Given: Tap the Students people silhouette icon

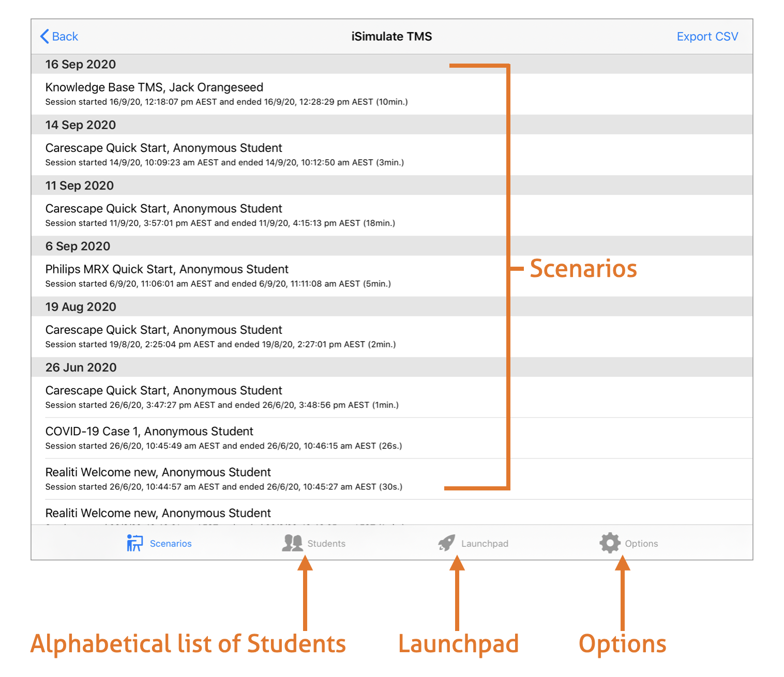Looking at the screenshot, I should [292, 543].
